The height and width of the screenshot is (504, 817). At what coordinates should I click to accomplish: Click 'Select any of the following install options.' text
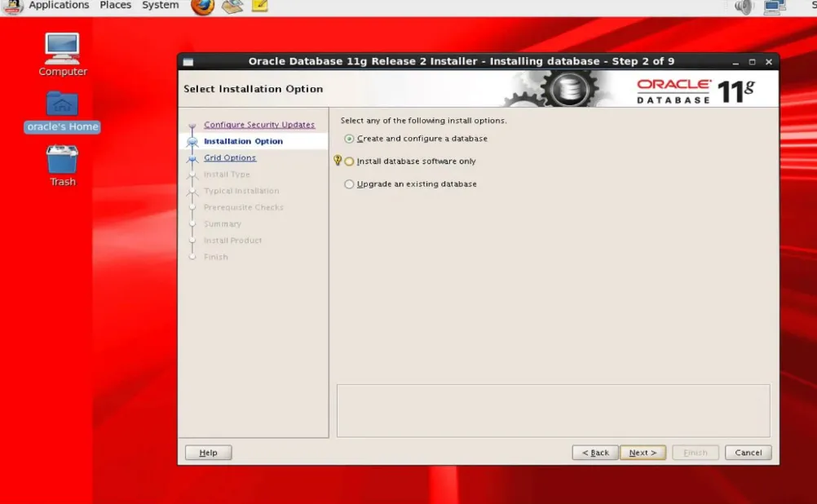[x=424, y=121]
